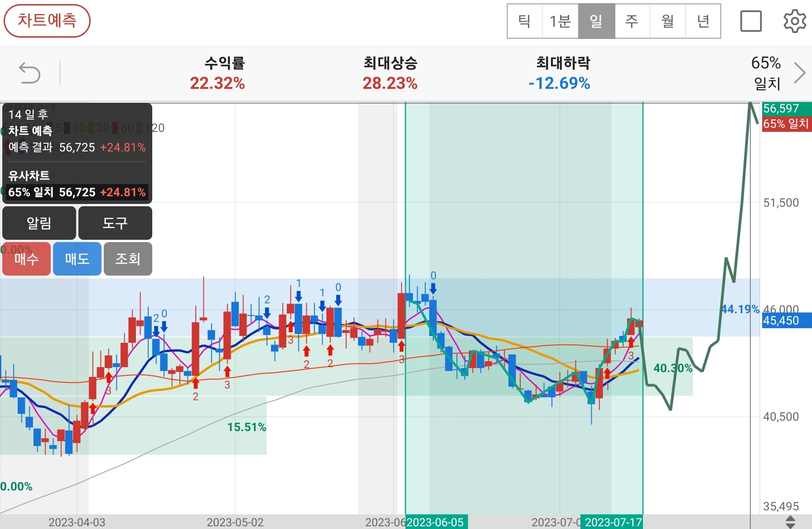Tap the 유사차트 65% 일치 tooltip row
The width and height of the screenshot is (812, 529).
[x=77, y=192]
